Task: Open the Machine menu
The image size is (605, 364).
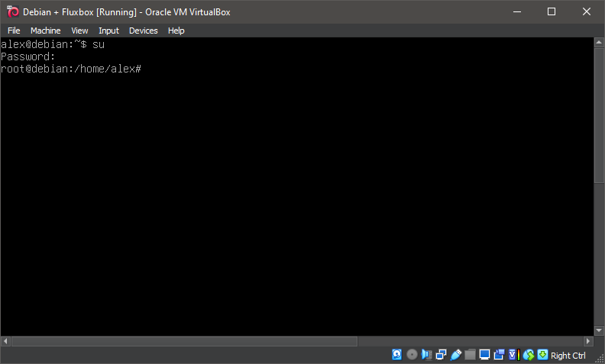Action: (45, 31)
